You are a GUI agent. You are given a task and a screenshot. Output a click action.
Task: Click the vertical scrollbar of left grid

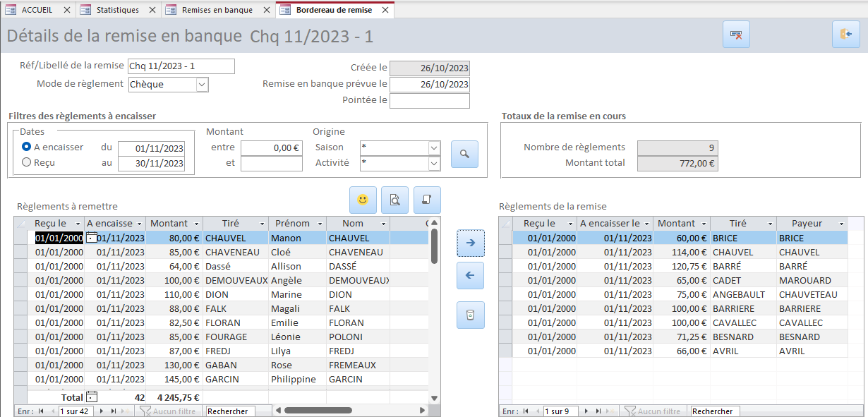[434, 310]
